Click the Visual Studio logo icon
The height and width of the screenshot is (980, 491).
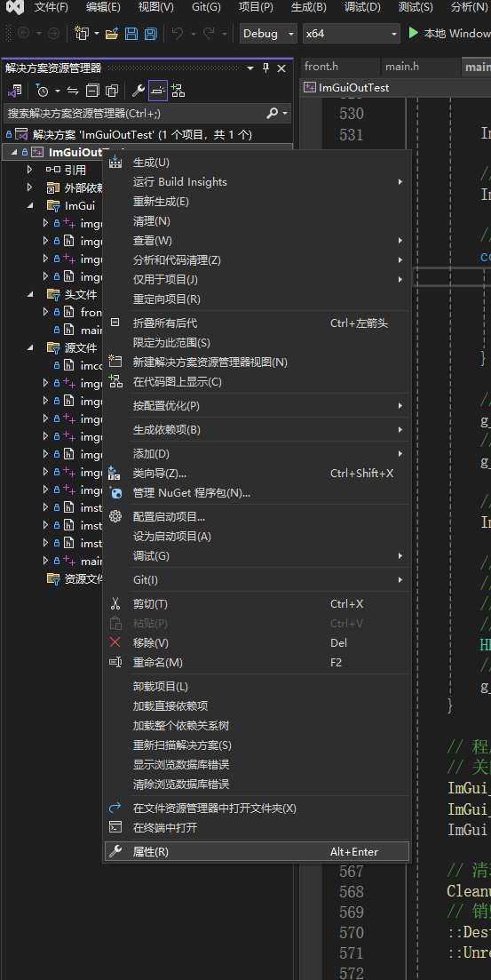pos(15,7)
